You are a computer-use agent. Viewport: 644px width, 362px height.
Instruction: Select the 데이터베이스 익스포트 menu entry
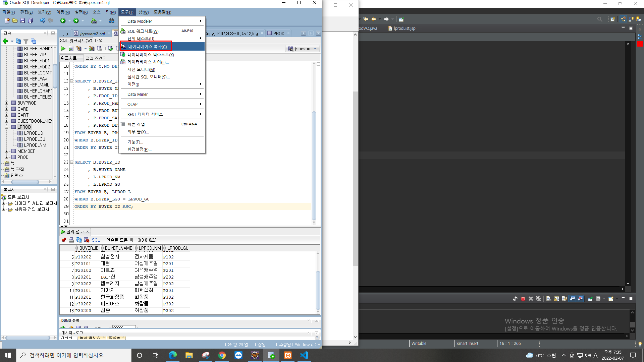coord(152,55)
